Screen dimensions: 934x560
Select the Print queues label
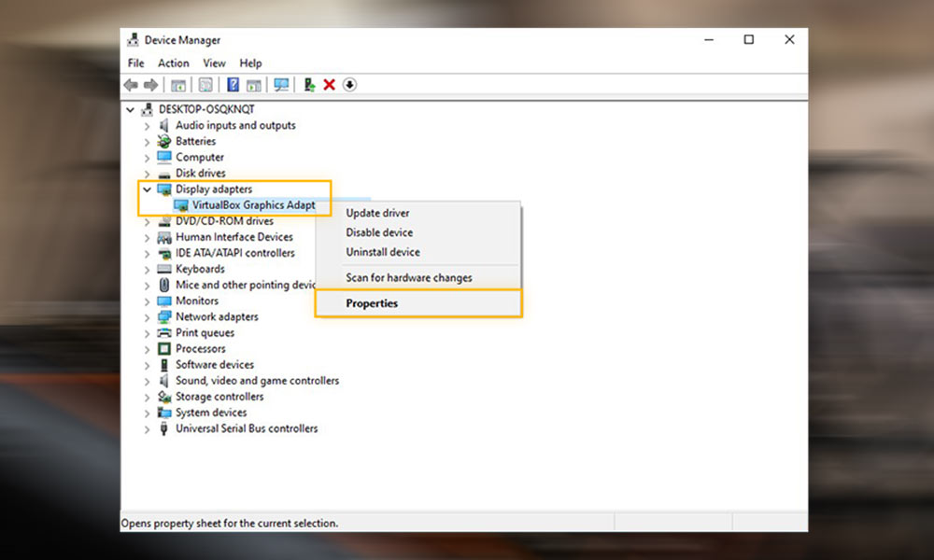coord(205,333)
